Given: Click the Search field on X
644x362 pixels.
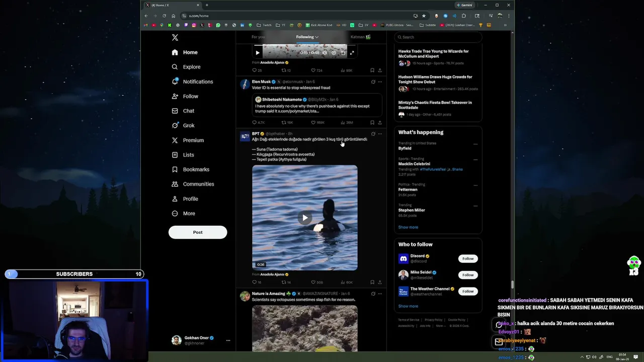Looking at the screenshot, I should (x=438, y=37).
